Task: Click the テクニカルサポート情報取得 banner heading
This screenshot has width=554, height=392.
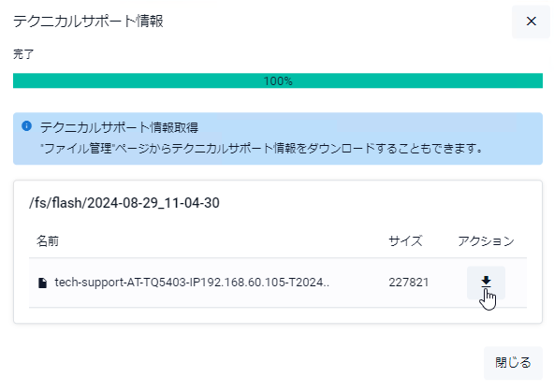Action: click(x=119, y=127)
